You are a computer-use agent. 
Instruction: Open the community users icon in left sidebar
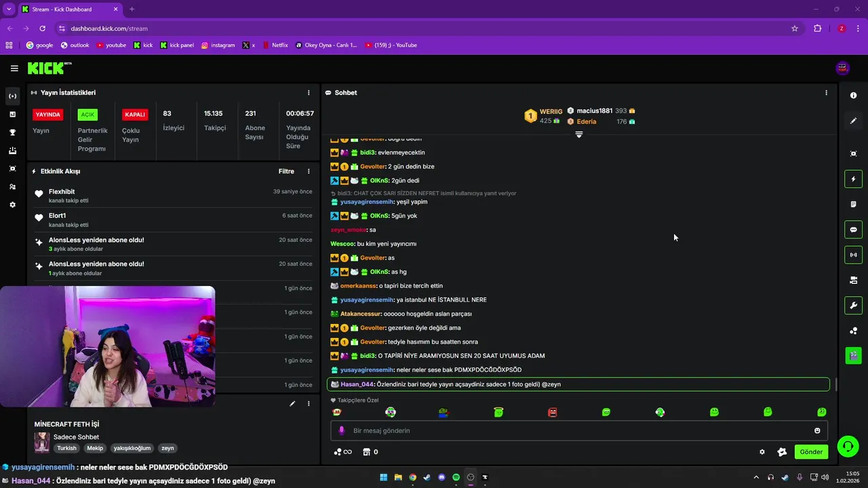[x=12, y=186]
